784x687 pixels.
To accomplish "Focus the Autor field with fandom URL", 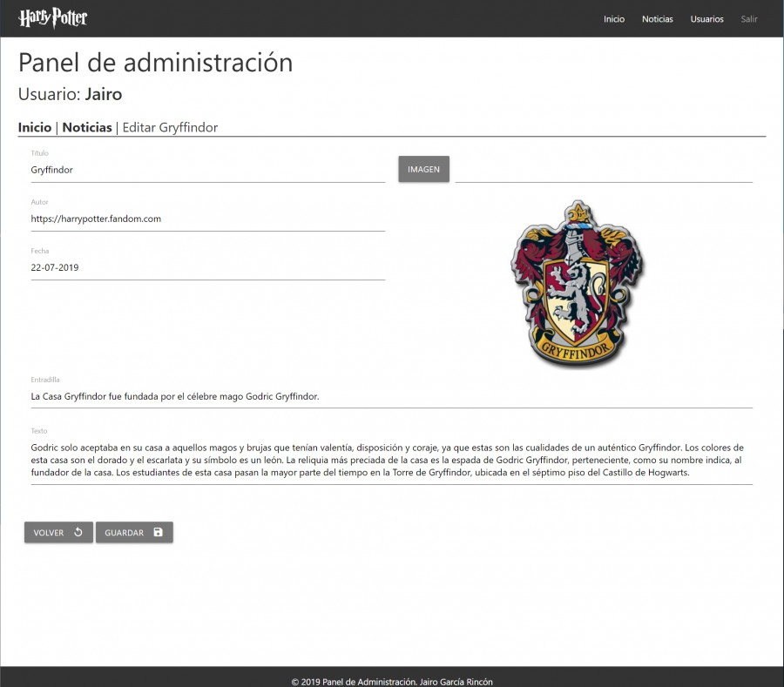I will click(x=208, y=219).
